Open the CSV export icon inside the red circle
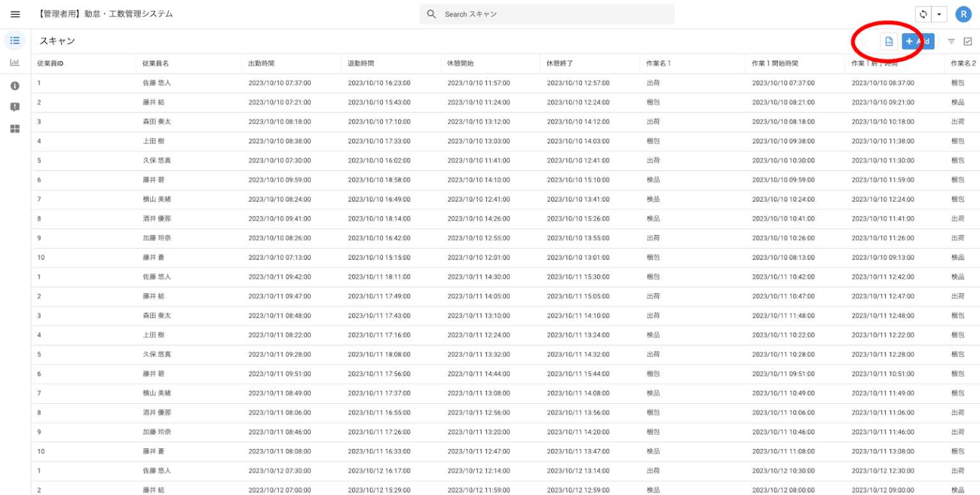Image resolution: width=980 pixels, height=495 pixels. click(x=889, y=41)
